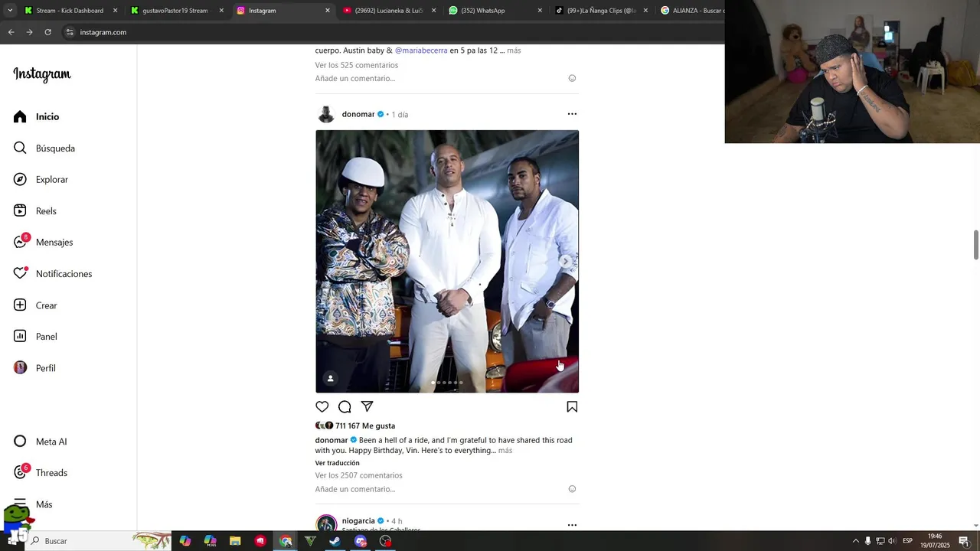The image size is (980, 551).
Task: Reload the Instagram page
Action: [x=47, y=32]
